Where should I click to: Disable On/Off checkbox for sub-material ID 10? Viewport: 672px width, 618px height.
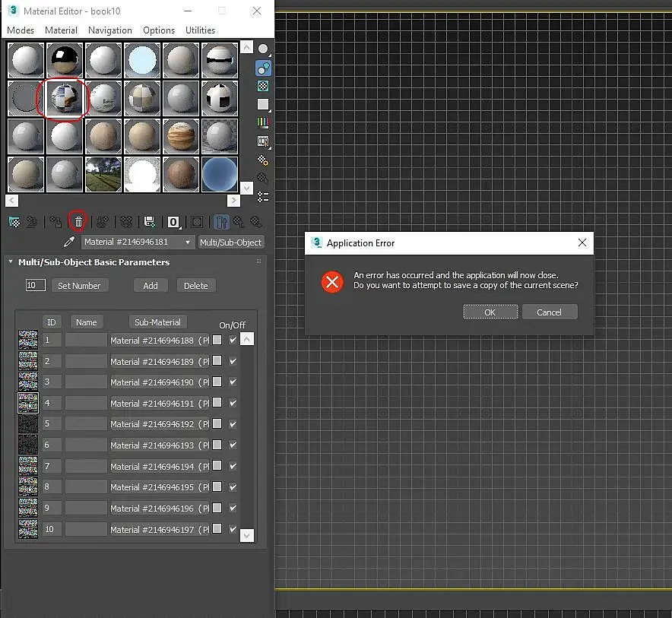(x=233, y=529)
